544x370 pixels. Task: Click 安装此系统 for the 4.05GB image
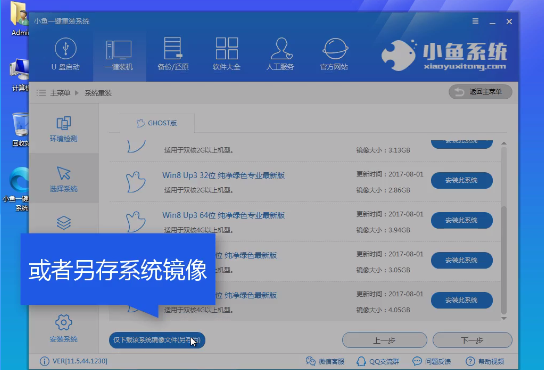click(x=462, y=300)
